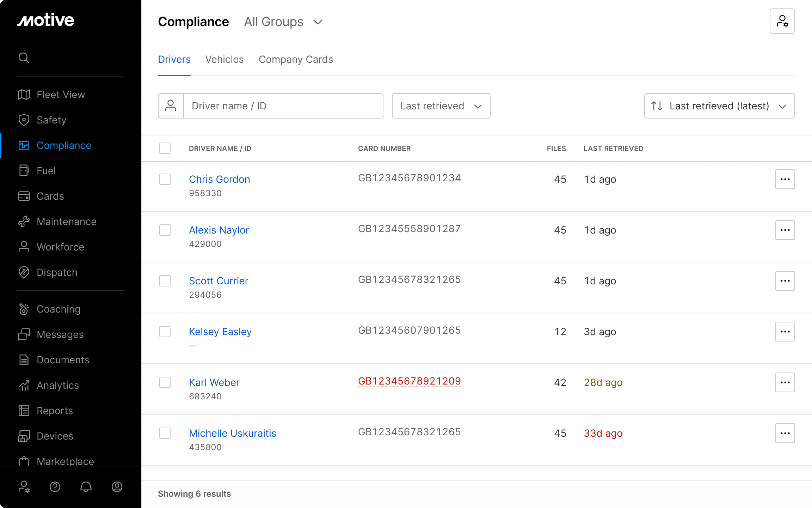Open Alexis Naylor driver link

219,230
